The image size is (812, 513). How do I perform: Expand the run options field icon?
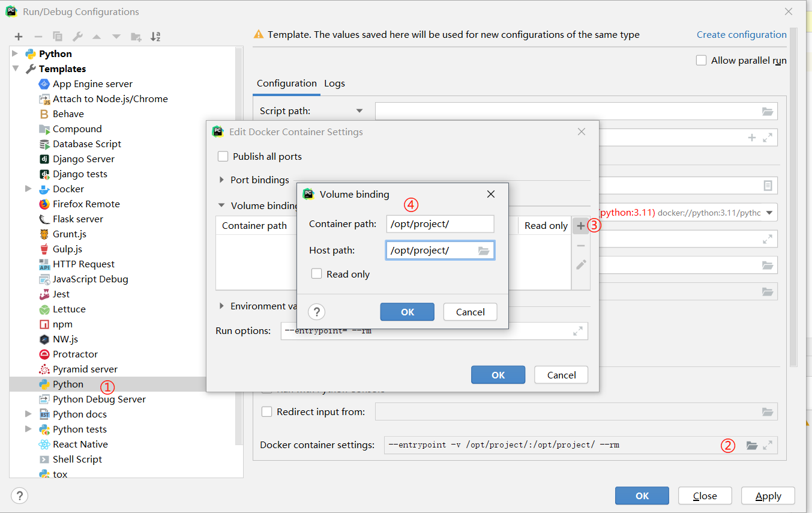click(578, 331)
